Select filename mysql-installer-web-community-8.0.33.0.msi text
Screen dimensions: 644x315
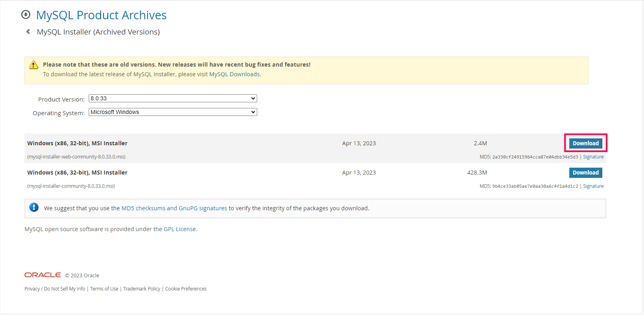click(76, 157)
